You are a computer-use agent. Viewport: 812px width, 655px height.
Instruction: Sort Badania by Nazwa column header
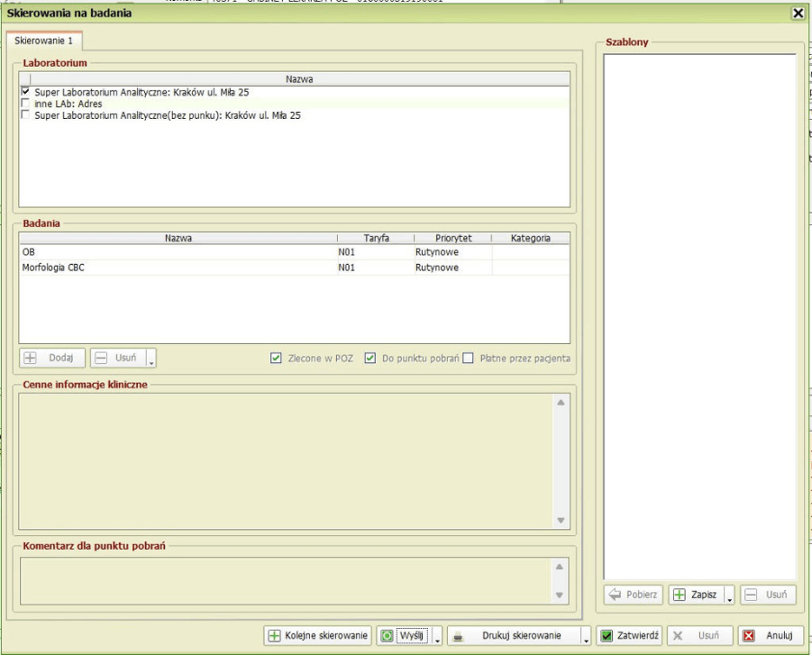(178, 238)
